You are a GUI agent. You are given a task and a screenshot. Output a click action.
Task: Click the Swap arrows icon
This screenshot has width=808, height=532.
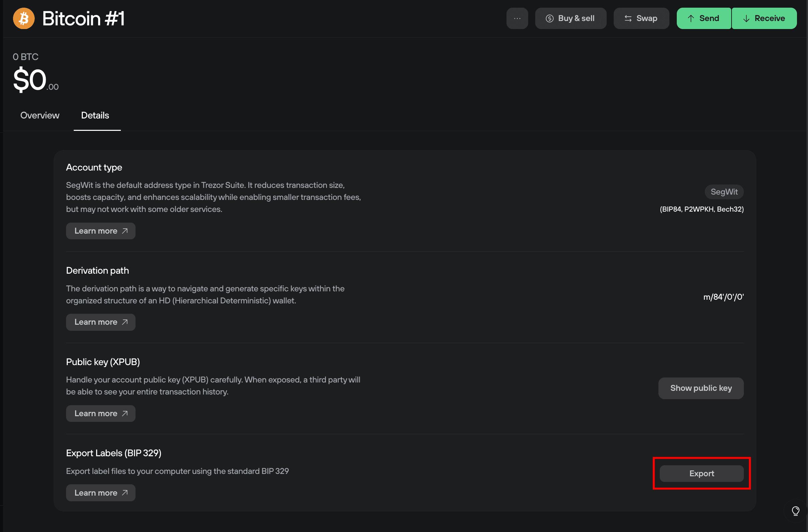point(628,18)
